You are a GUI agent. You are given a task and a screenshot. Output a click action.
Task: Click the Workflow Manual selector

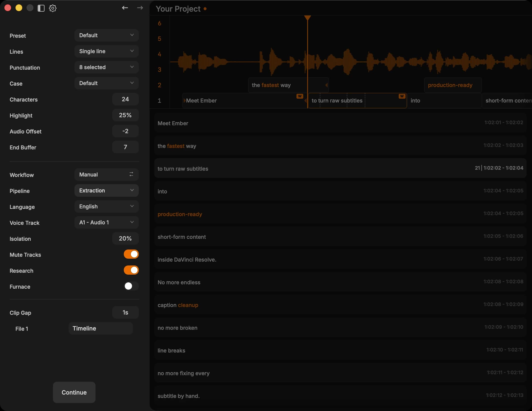point(106,175)
